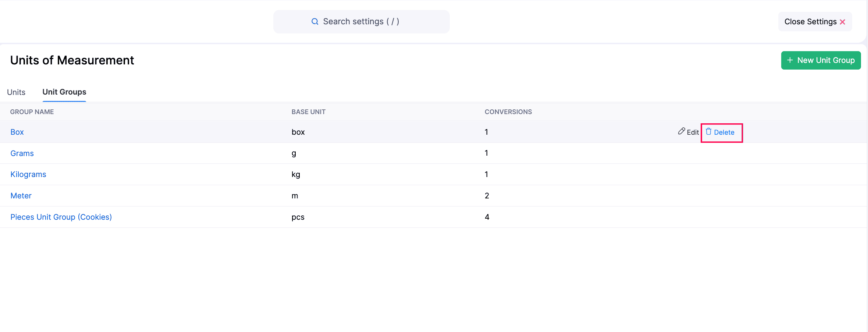
Task: Click the kg base unit cell
Action: click(296, 174)
